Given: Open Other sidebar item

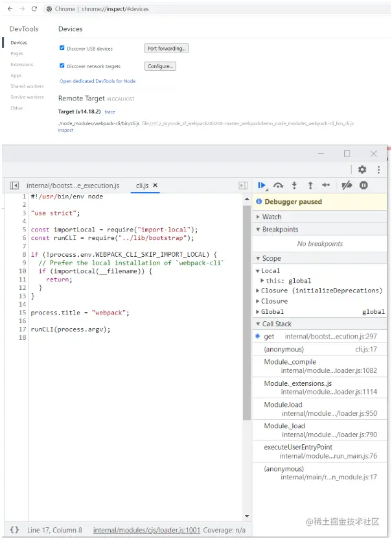Looking at the screenshot, I should 16,108.
